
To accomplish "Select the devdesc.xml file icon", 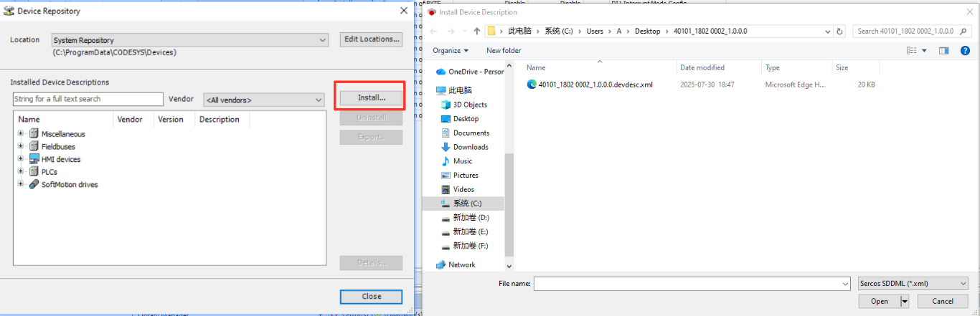I will 532,85.
